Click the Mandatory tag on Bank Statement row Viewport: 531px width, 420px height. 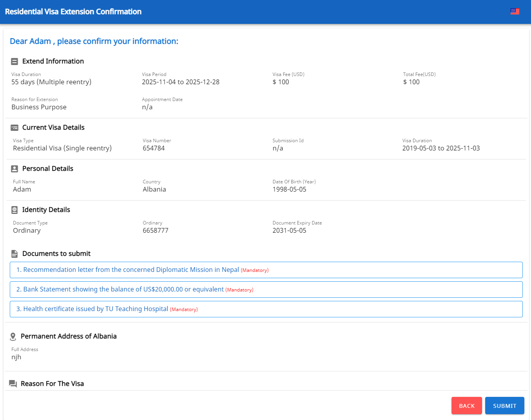(x=239, y=290)
